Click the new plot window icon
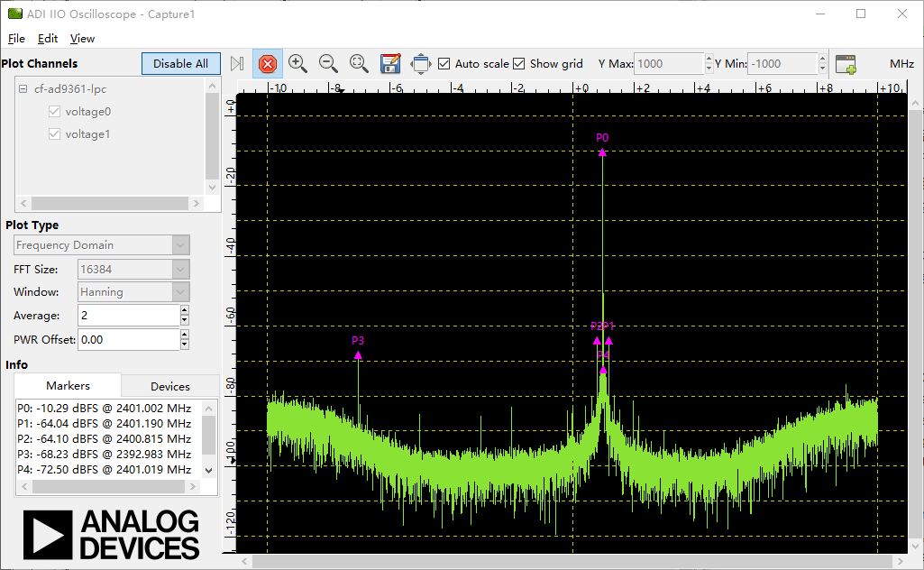 tap(846, 64)
